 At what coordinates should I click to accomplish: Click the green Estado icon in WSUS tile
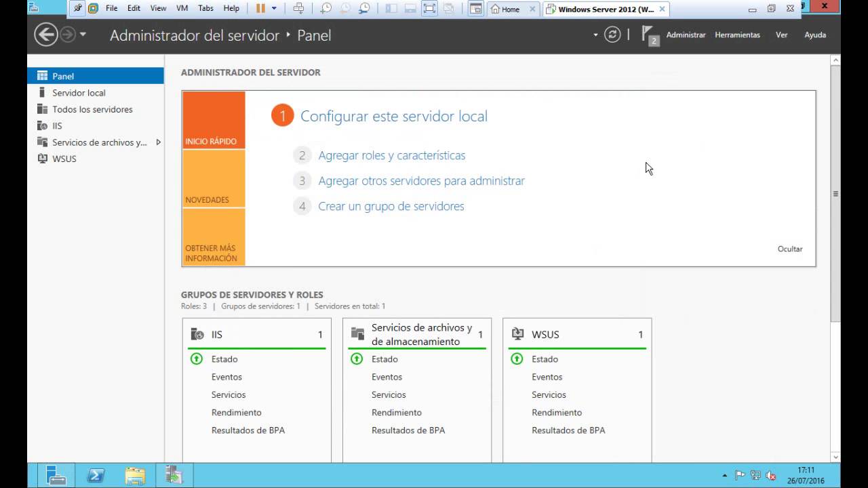click(517, 359)
